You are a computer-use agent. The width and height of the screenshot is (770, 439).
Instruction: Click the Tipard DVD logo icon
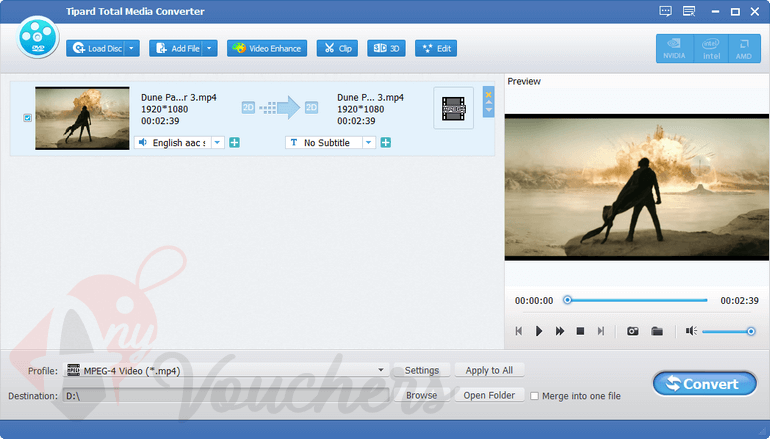click(x=37, y=37)
